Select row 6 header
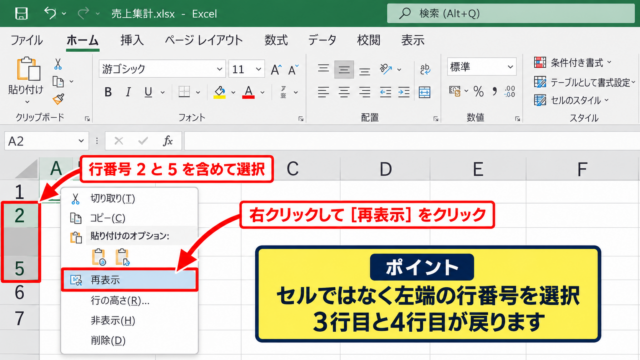Screen dimensions: 640x360 coord(19,293)
